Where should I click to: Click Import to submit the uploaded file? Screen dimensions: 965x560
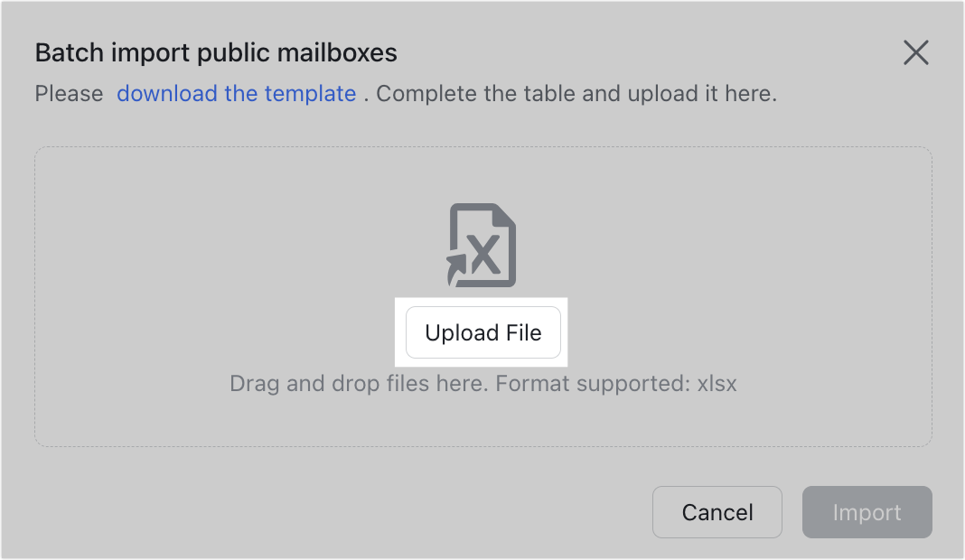pyautogui.click(x=867, y=512)
